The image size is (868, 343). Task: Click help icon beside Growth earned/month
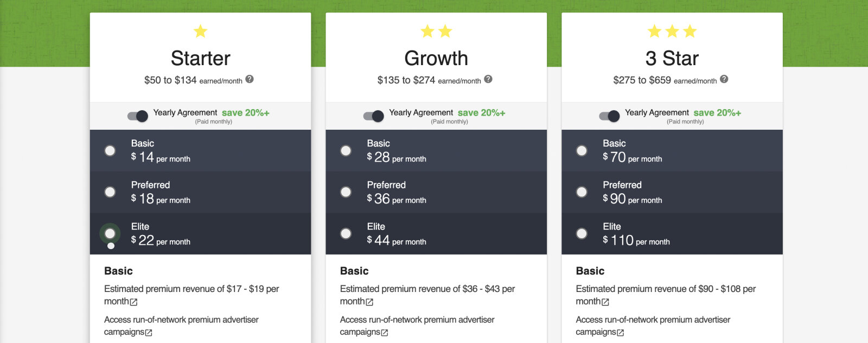click(488, 79)
